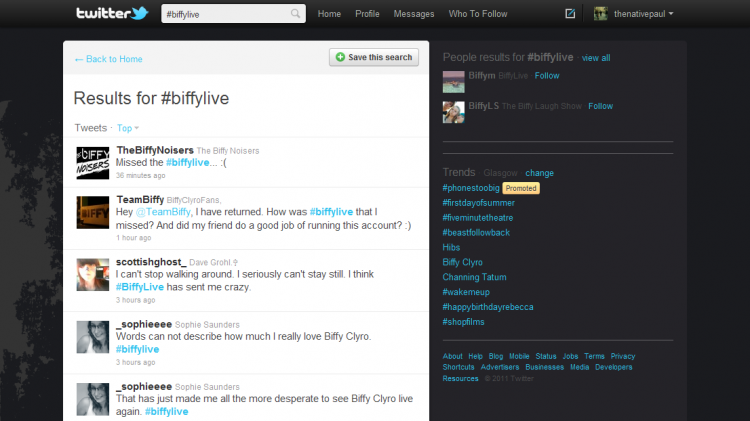750x421 pixels.
Task: Open Blog footer link
Action: coord(496,356)
